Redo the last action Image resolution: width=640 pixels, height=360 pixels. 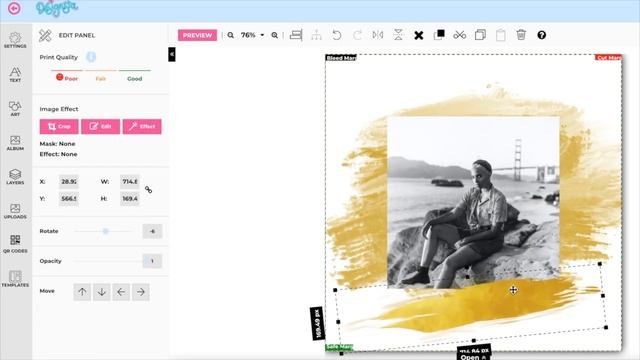point(357,35)
